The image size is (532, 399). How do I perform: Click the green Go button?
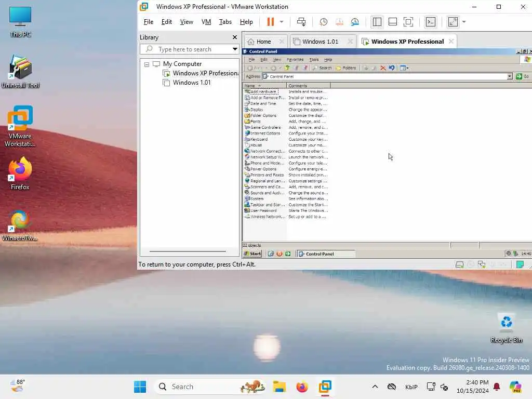click(x=522, y=76)
